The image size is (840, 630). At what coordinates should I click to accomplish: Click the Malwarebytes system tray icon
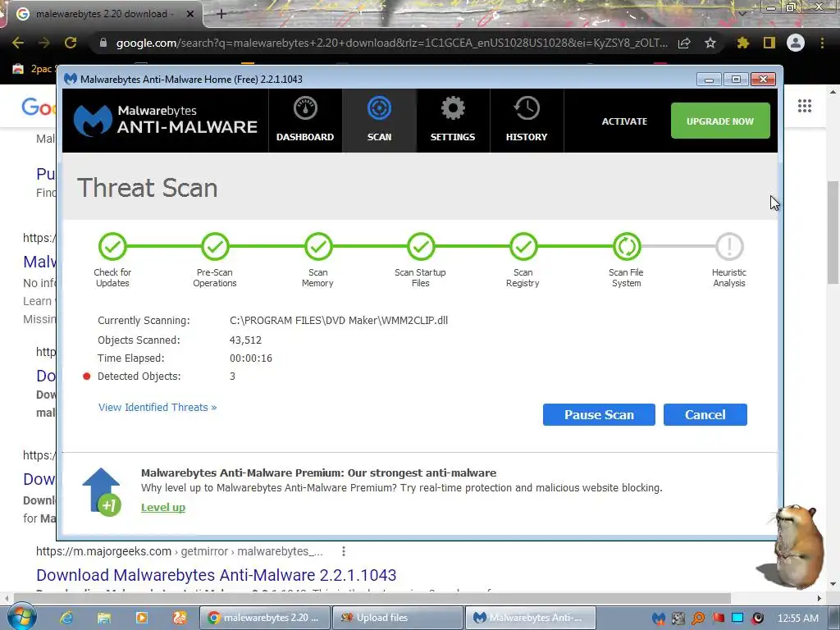click(x=659, y=619)
